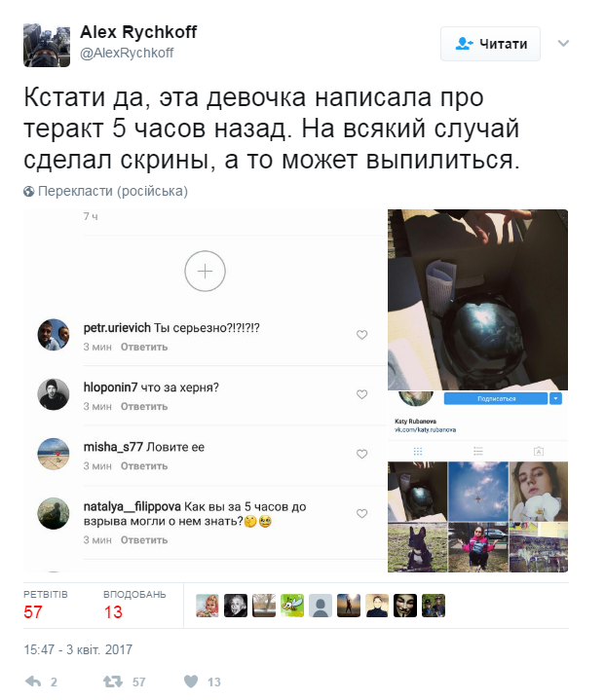Screen dimensions: 605x700
Task: Click the @AlexRychkoff handle
Action: click(x=127, y=54)
